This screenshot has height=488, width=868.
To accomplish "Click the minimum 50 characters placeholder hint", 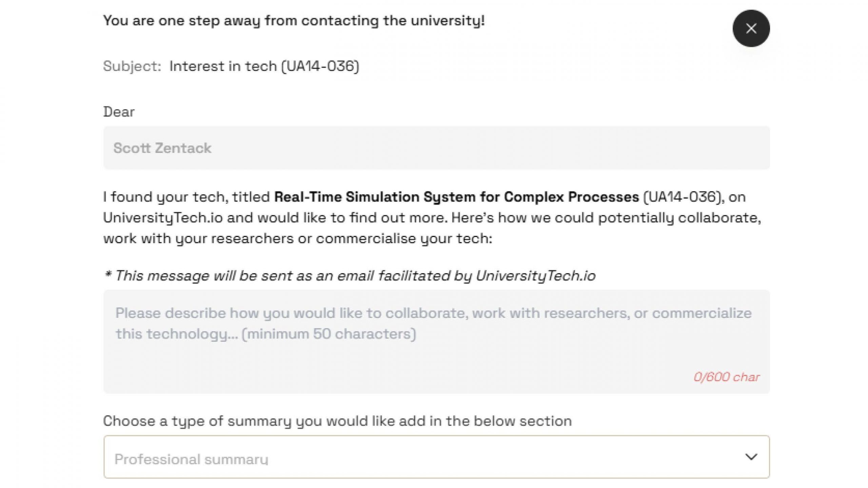I will (x=328, y=334).
